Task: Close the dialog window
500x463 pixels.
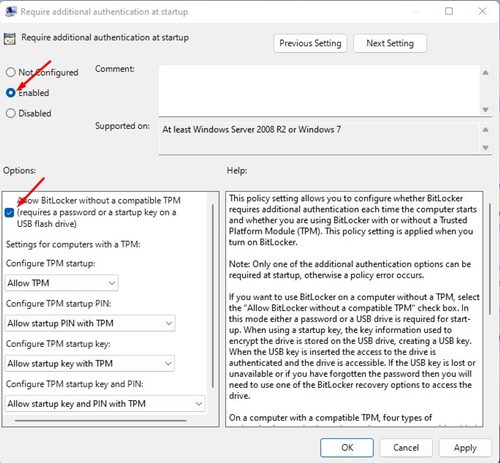Action: pos(482,11)
